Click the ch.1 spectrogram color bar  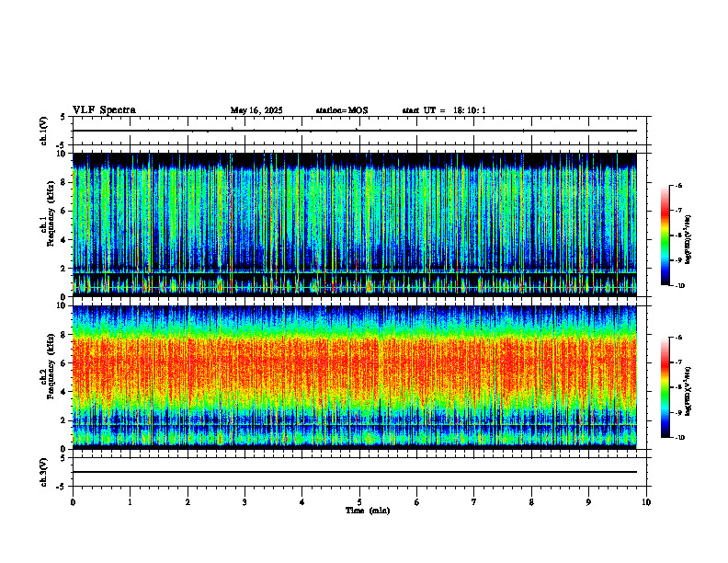pos(665,236)
